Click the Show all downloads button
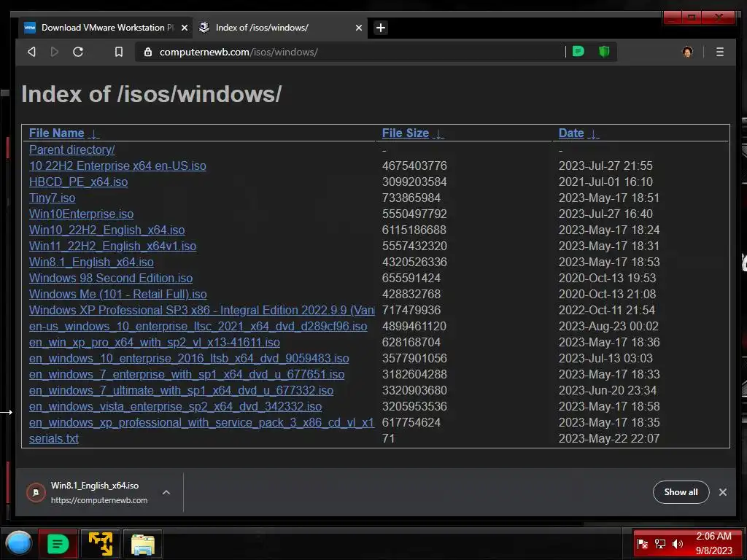This screenshot has height=560, width=747. pyautogui.click(x=681, y=492)
